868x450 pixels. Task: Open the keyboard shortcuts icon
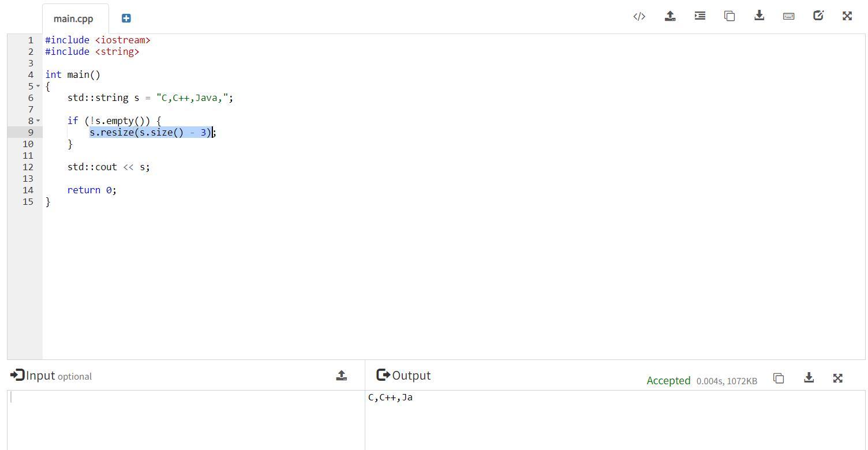click(788, 16)
